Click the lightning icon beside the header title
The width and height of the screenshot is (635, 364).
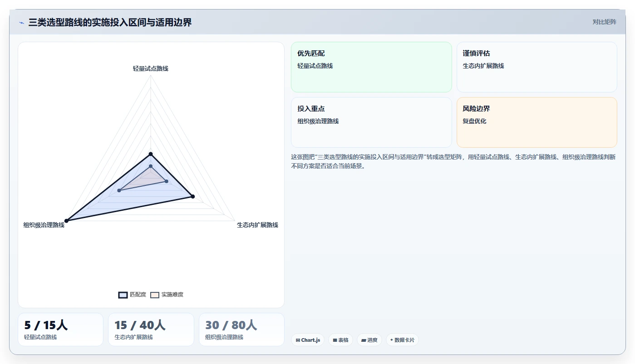[21, 22]
